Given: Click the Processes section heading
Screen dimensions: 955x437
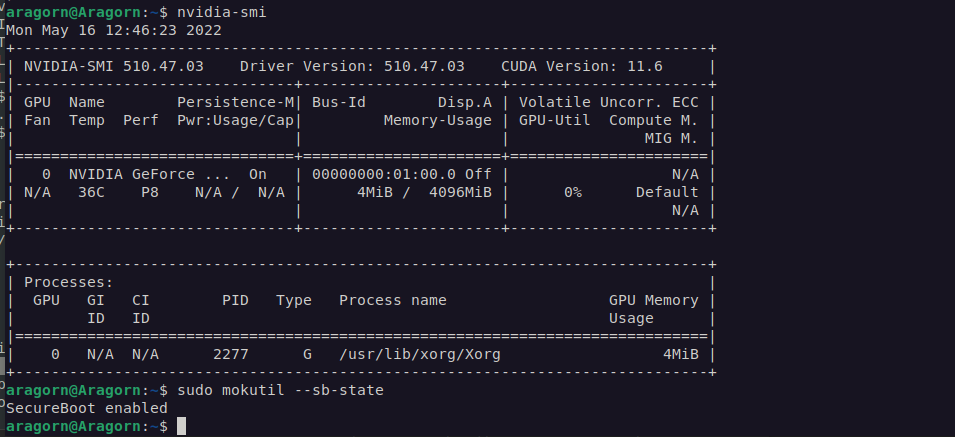Looking at the screenshot, I should tap(68, 282).
